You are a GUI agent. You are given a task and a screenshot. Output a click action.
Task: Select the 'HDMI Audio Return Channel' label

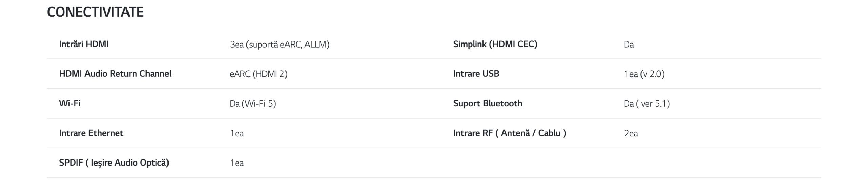[115, 74]
